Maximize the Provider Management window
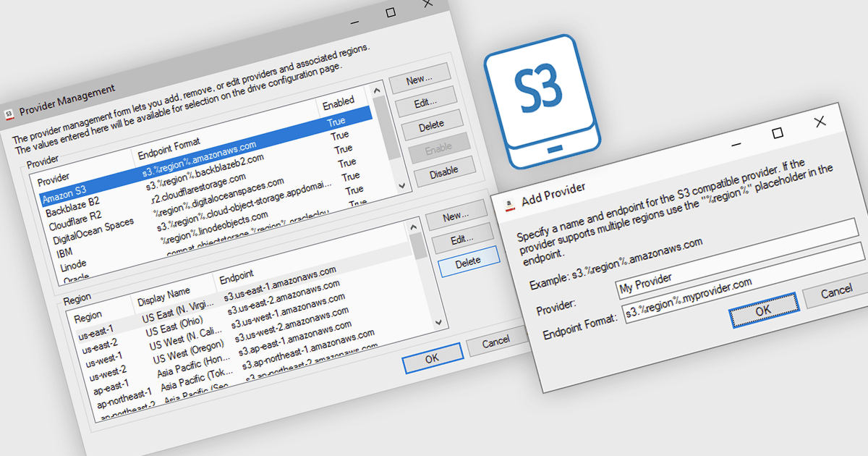The height and width of the screenshot is (456, 868). [391, 12]
